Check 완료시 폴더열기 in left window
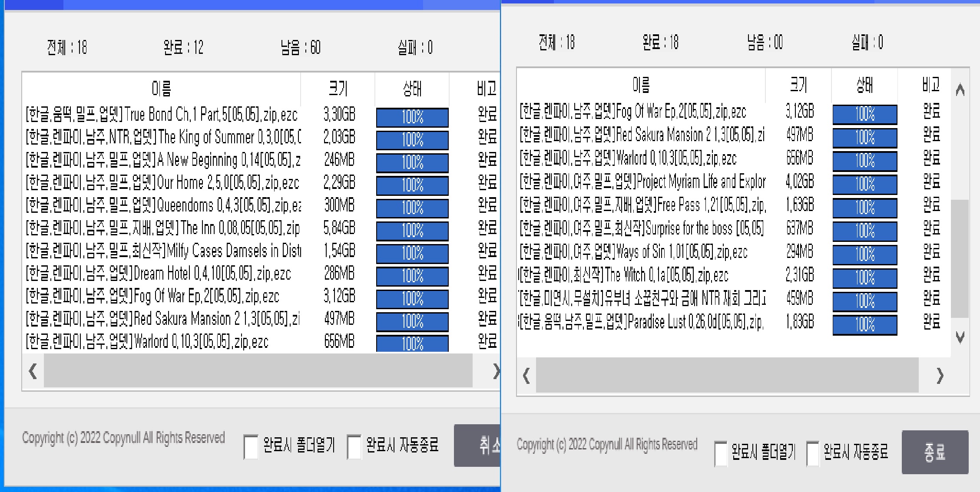Viewport: 980px width, 492px height. (251, 446)
